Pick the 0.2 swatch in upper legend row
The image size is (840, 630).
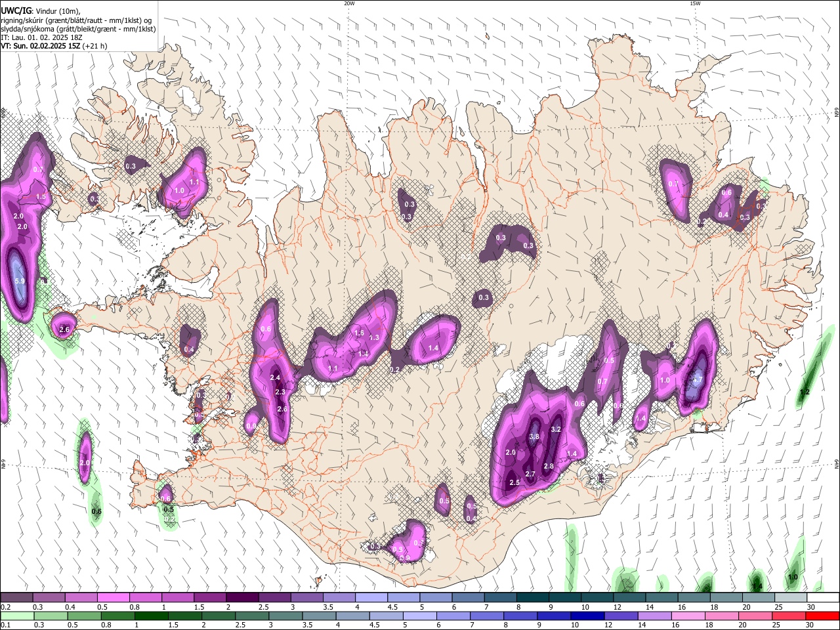[16, 598]
